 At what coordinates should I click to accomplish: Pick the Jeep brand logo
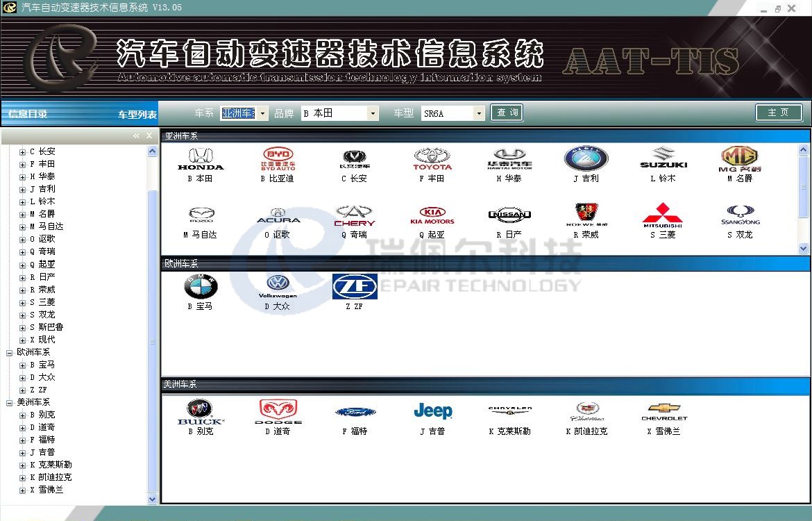point(432,411)
